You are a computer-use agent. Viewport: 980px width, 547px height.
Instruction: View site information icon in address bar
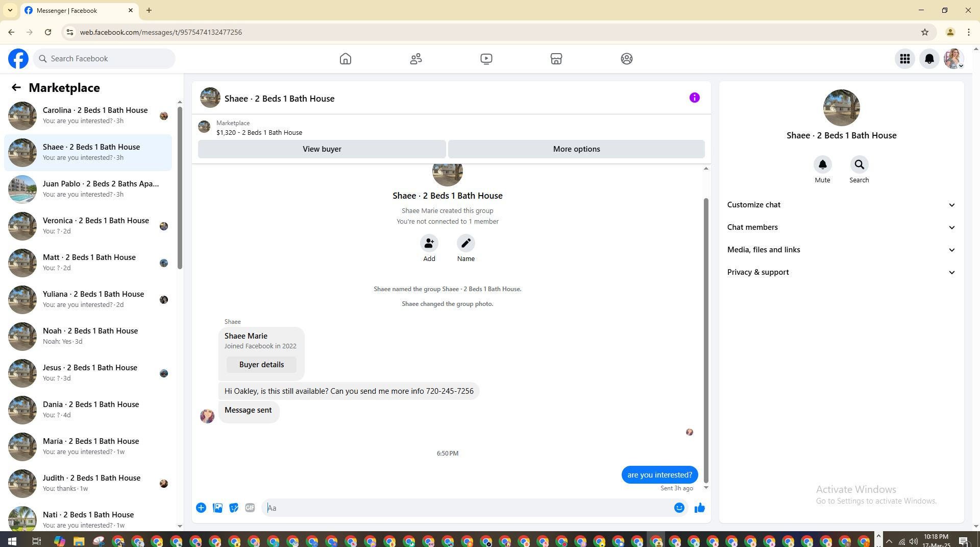tap(70, 32)
